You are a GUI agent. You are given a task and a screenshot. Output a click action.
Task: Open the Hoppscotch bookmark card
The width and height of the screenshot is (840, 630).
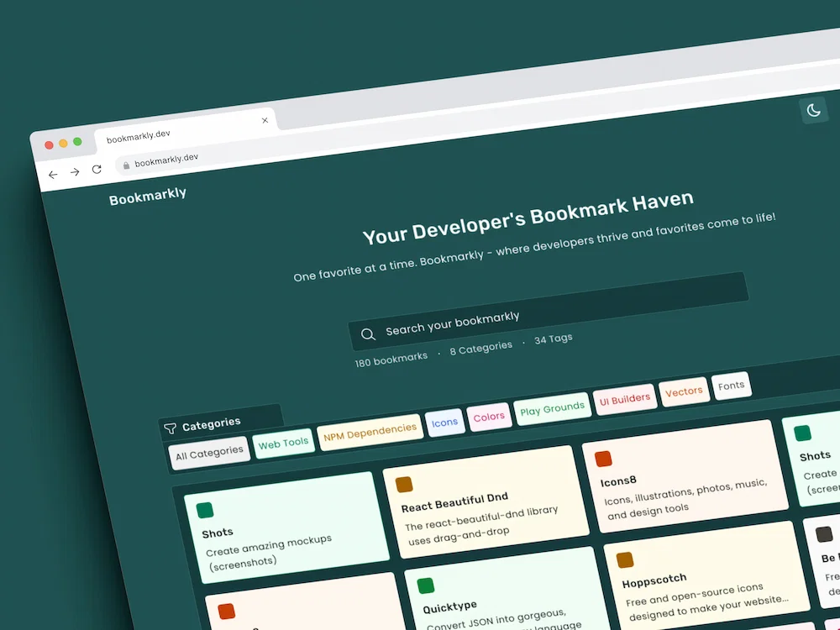[x=706, y=576]
